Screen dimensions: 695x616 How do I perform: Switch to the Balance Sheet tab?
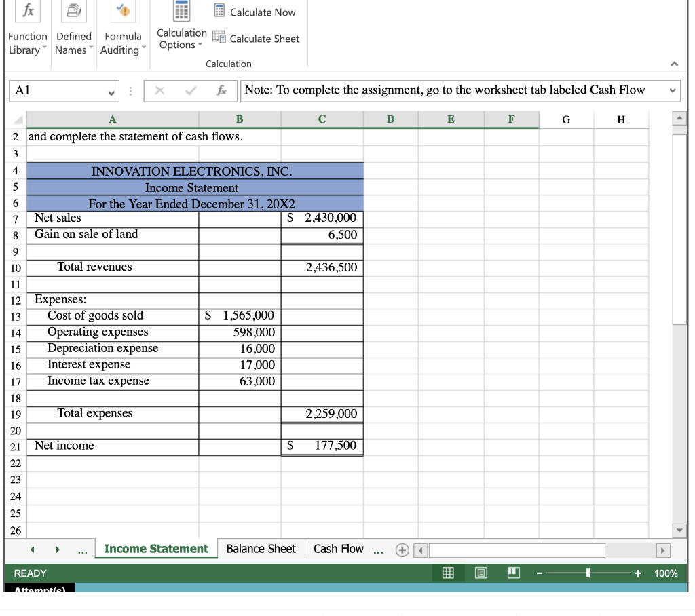click(x=260, y=550)
